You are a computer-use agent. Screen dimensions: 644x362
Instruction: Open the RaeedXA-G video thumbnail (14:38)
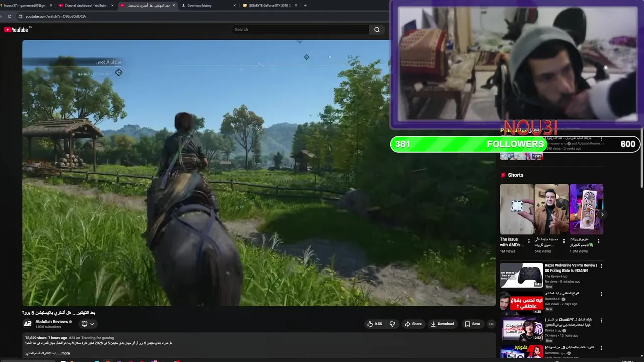(x=521, y=303)
